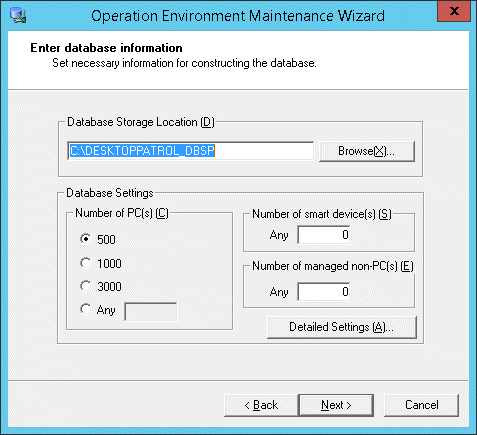Click the 'Database Settings' group label
This screenshot has height=435, width=477.
click(x=110, y=193)
